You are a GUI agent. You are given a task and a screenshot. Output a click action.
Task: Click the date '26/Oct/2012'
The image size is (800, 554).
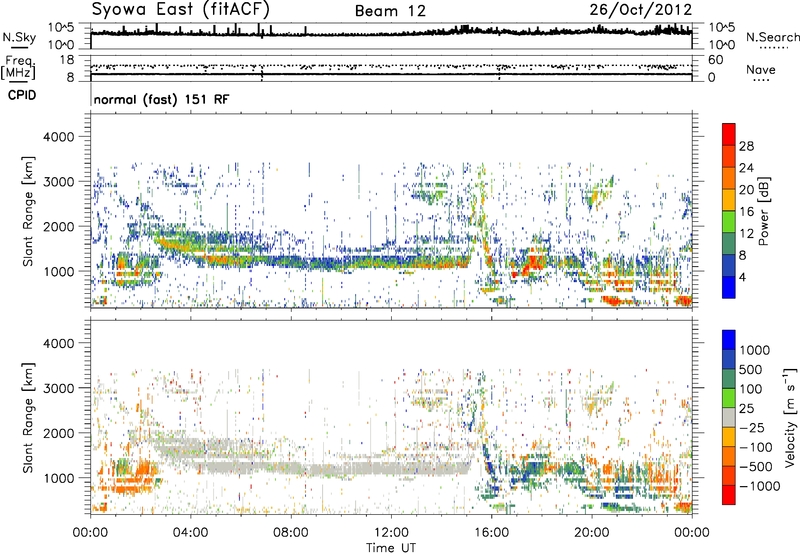tap(641, 10)
